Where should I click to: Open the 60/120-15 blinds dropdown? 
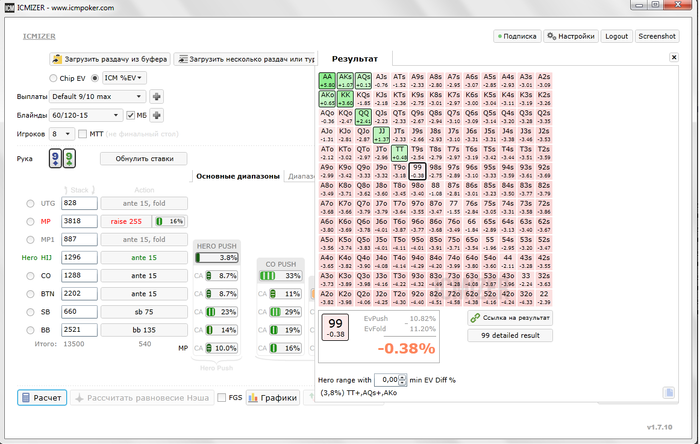click(85, 115)
